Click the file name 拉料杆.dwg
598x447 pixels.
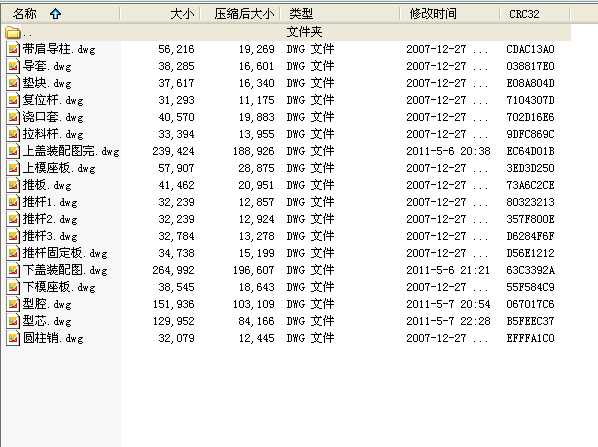53,134
